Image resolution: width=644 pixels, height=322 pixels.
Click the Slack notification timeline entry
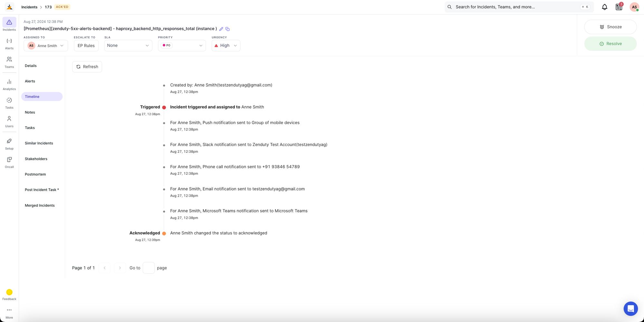(249, 145)
